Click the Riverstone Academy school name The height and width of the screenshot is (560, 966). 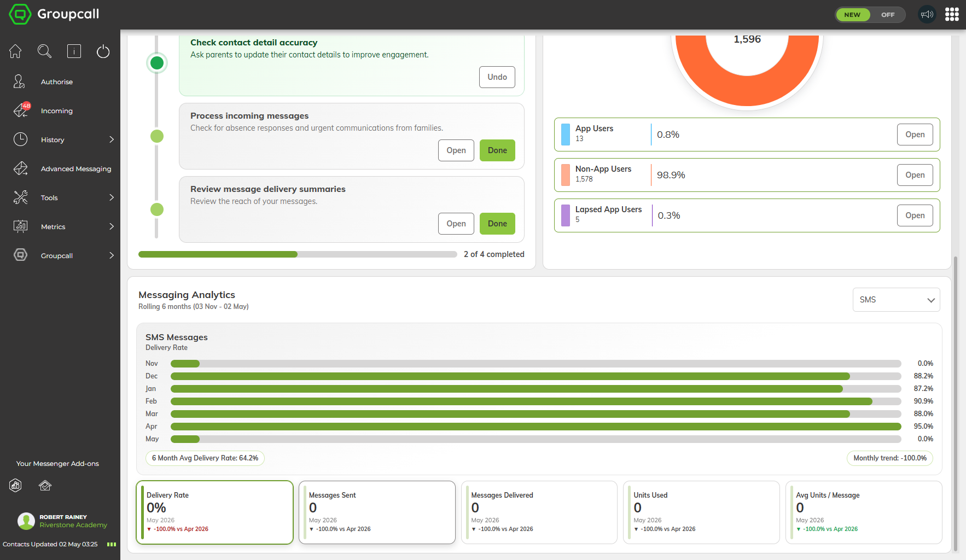pyautogui.click(x=73, y=525)
